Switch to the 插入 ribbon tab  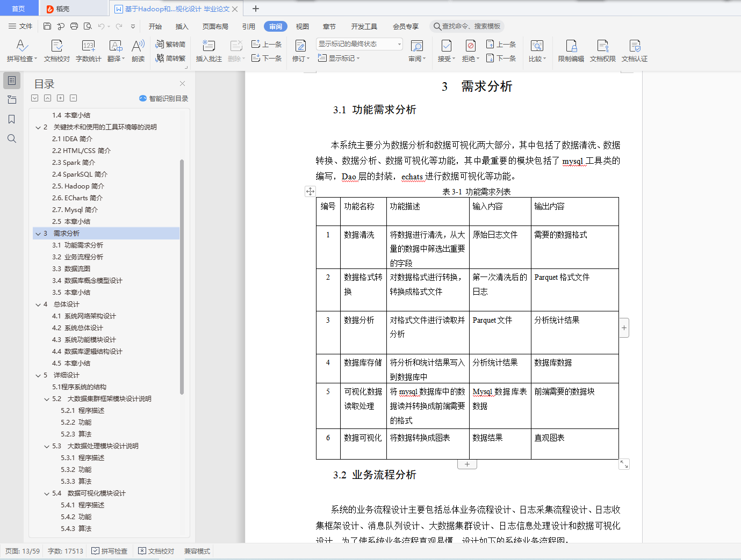click(x=182, y=26)
